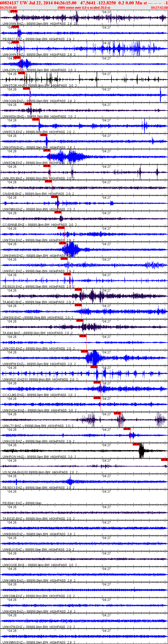Screen dimensions: 168x644
Task: Click the RMS noise scaling note
Action: tap(84, 8)
